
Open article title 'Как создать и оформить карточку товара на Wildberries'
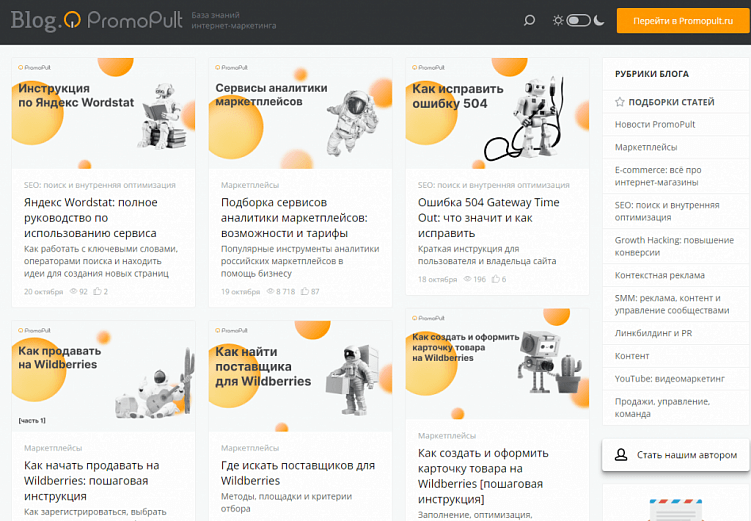point(483,476)
